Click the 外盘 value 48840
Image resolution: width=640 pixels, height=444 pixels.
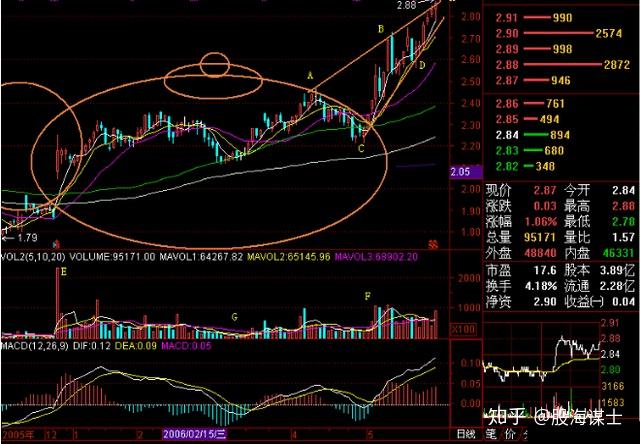coord(540,253)
